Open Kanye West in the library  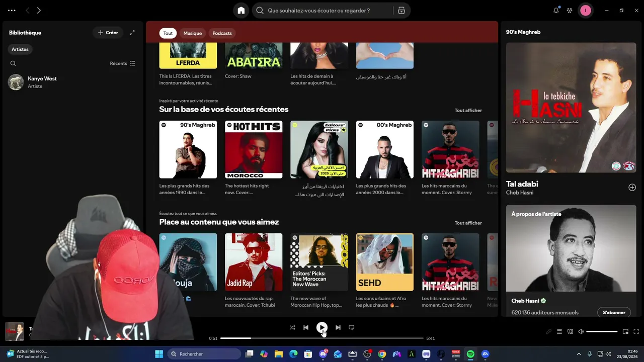[72, 82]
